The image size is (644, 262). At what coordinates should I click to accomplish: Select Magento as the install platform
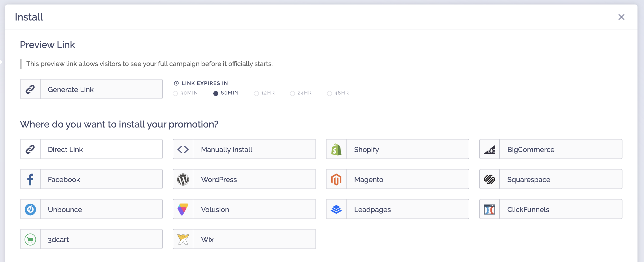398,179
